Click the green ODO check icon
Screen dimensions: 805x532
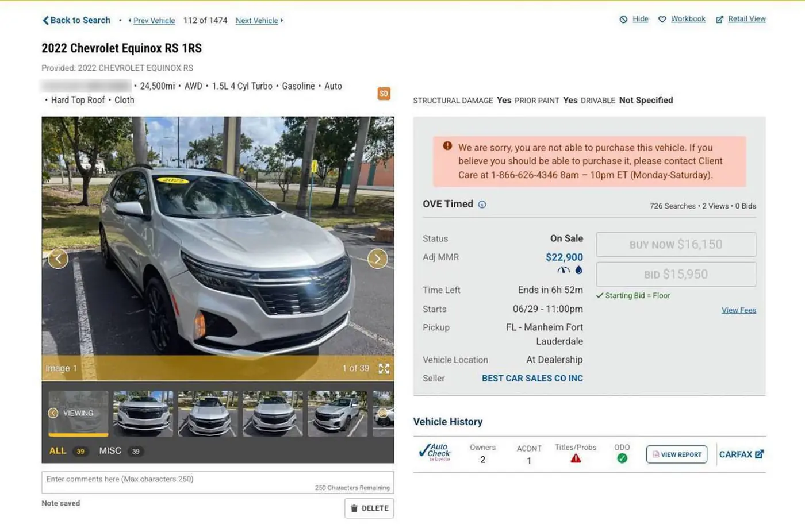[x=622, y=458]
